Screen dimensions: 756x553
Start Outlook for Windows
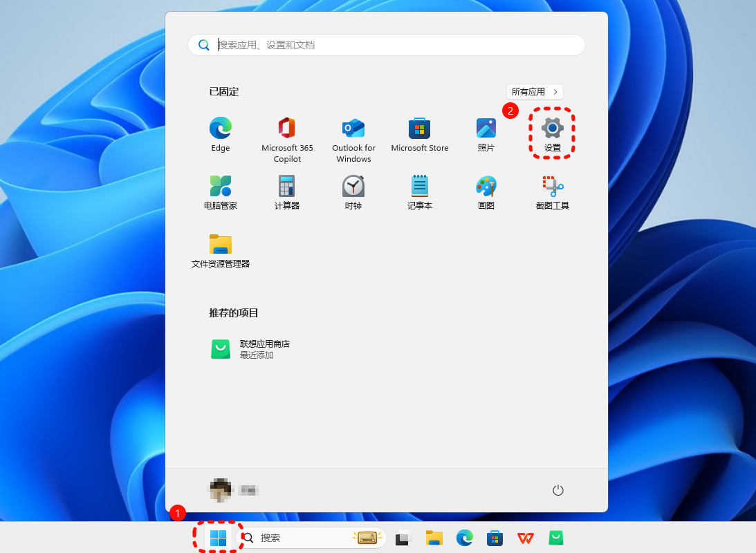353,135
